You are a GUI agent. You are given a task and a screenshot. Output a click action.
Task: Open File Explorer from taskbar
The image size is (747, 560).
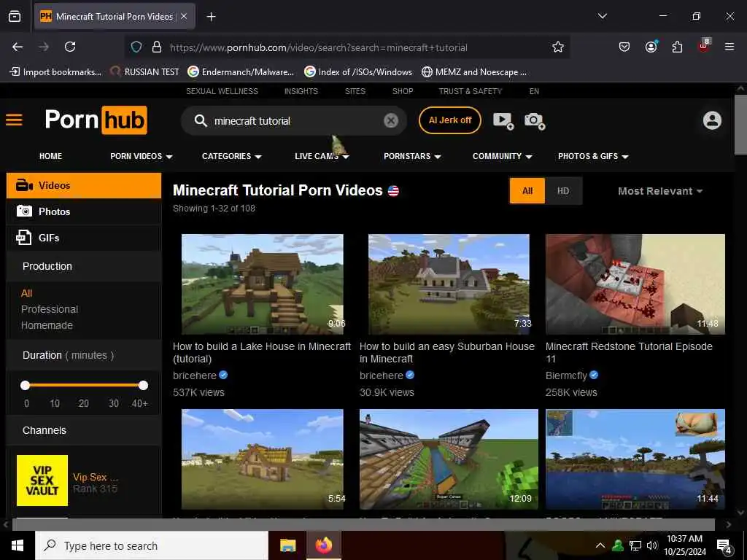287,545
